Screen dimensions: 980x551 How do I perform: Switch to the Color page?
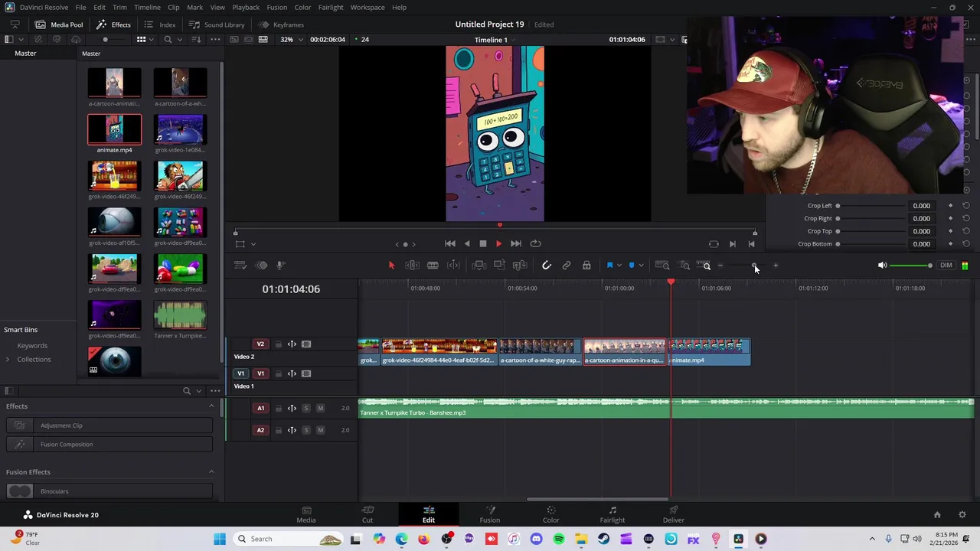point(550,514)
